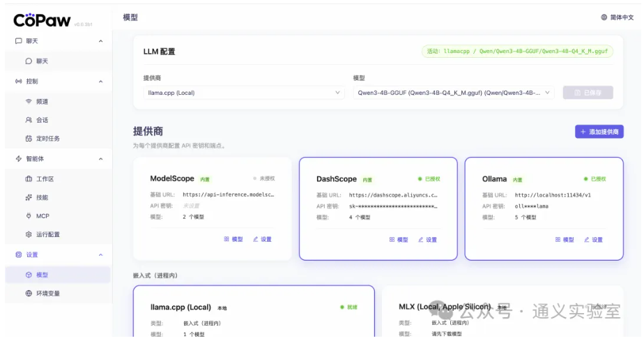Viewport: 644px width, 343px height.
Task: Click ModelScope 2 个模型 count text
Action: [x=194, y=217]
